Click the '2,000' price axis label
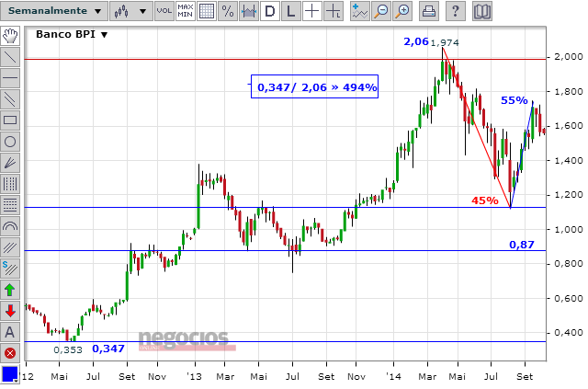 pos(569,57)
